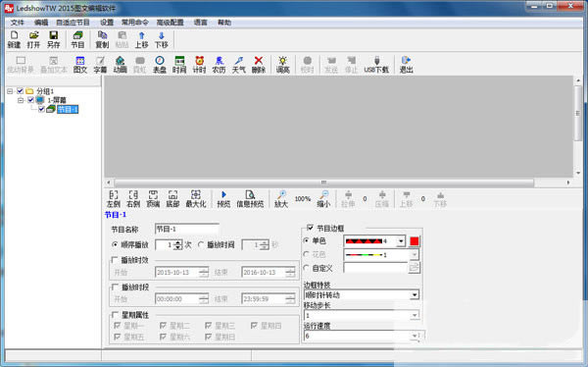Open the 运行速度 speed dropdown
This screenshot has height=367, width=588.
click(x=415, y=336)
